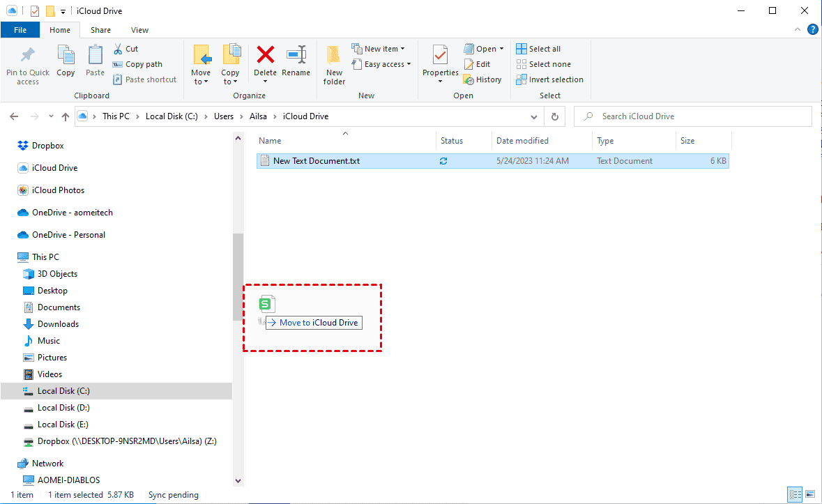Click the red Delete icon
The height and width of the screenshot is (504, 822).
coord(265,54)
